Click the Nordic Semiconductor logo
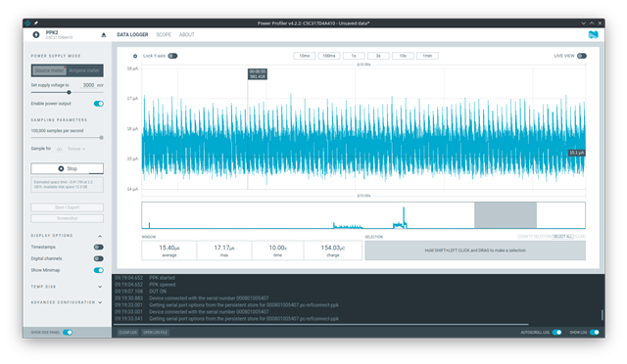 (x=593, y=35)
